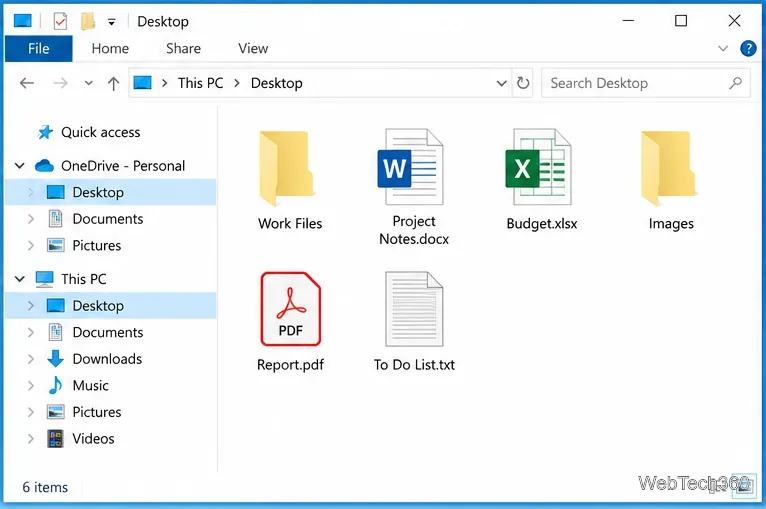Viewport: 766px width, 509px height.
Task: Click the breadcrumb chevron after This PC
Action: pyautogui.click(x=237, y=83)
